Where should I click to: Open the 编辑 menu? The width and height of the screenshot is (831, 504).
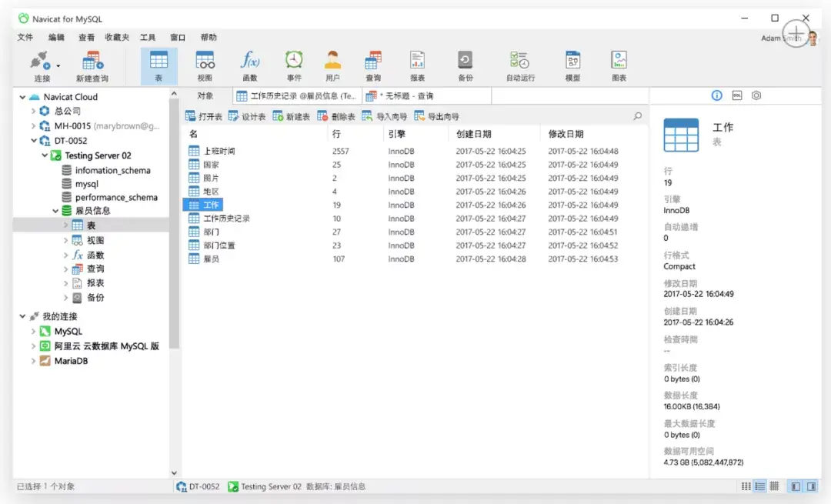pyautogui.click(x=56, y=37)
